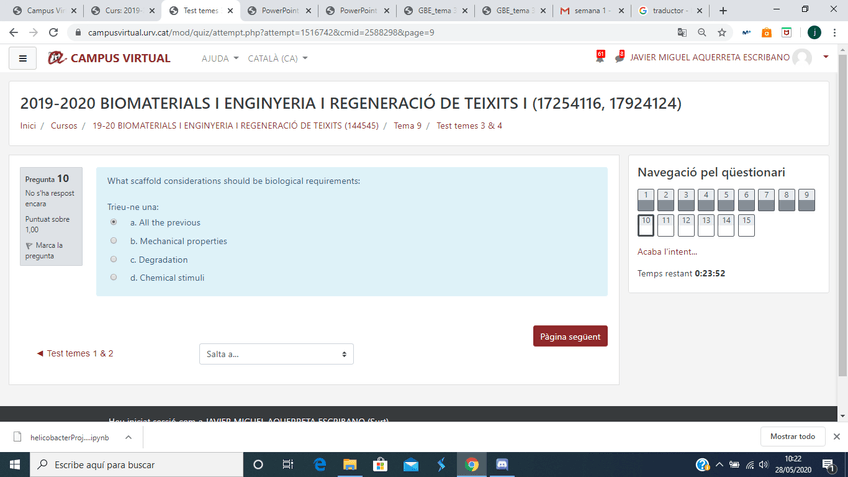
Task: Select answer d. Chemical stimuli
Action: pyautogui.click(x=113, y=277)
